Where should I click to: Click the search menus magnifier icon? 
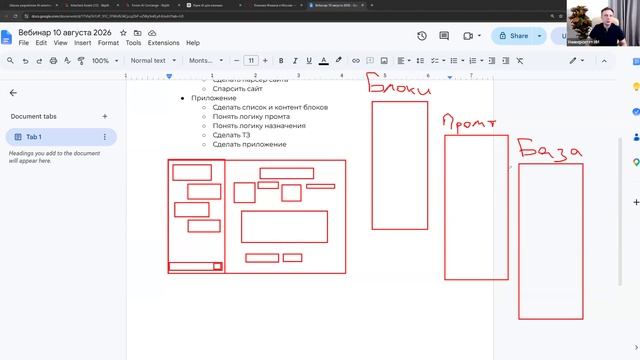click(x=10, y=60)
